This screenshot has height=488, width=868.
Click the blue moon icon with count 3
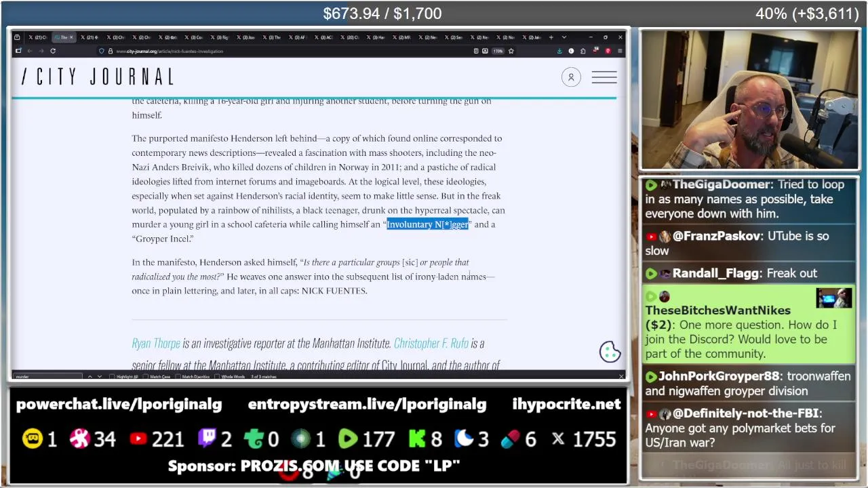pos(464,439)
